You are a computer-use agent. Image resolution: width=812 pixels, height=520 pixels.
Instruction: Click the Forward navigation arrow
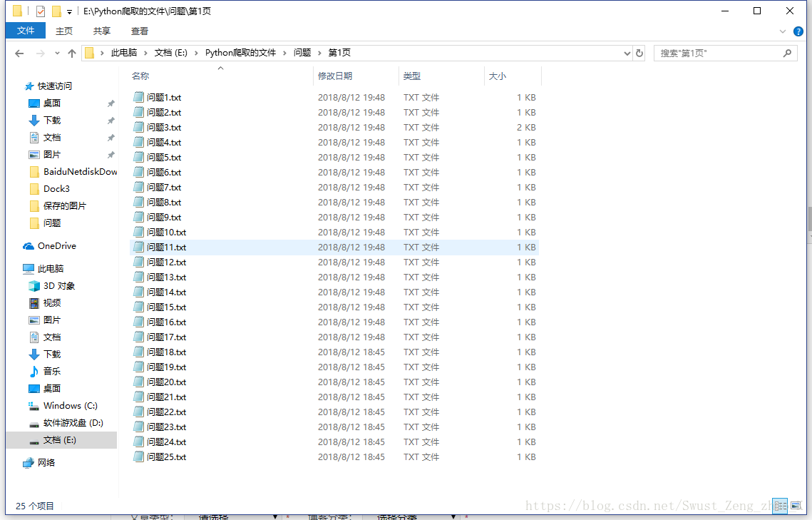click(40, 53)
